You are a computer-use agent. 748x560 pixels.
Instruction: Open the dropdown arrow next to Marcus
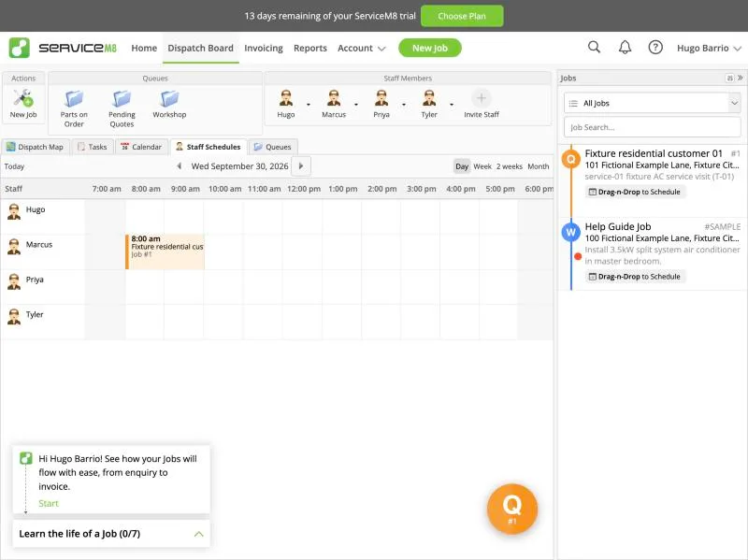point(356,105)
